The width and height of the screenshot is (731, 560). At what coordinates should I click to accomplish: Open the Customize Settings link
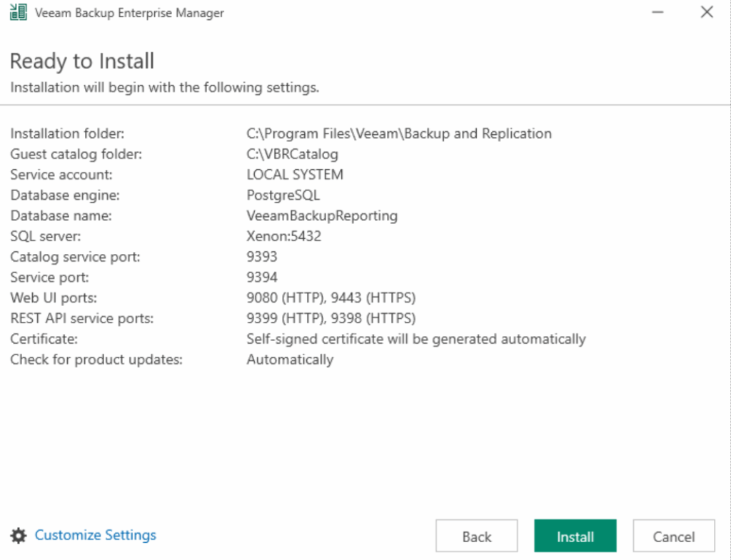click(96, 535)
